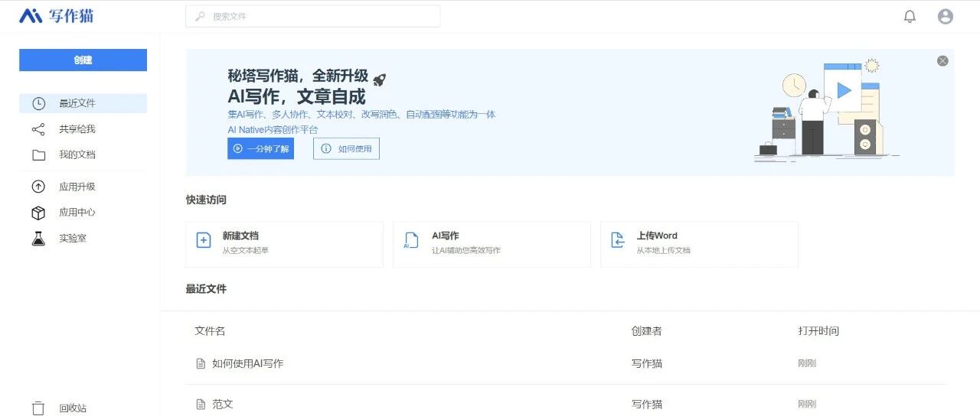980x416 pixels.
Task: Click the 打开时间 column header
Action: point(818,331)
